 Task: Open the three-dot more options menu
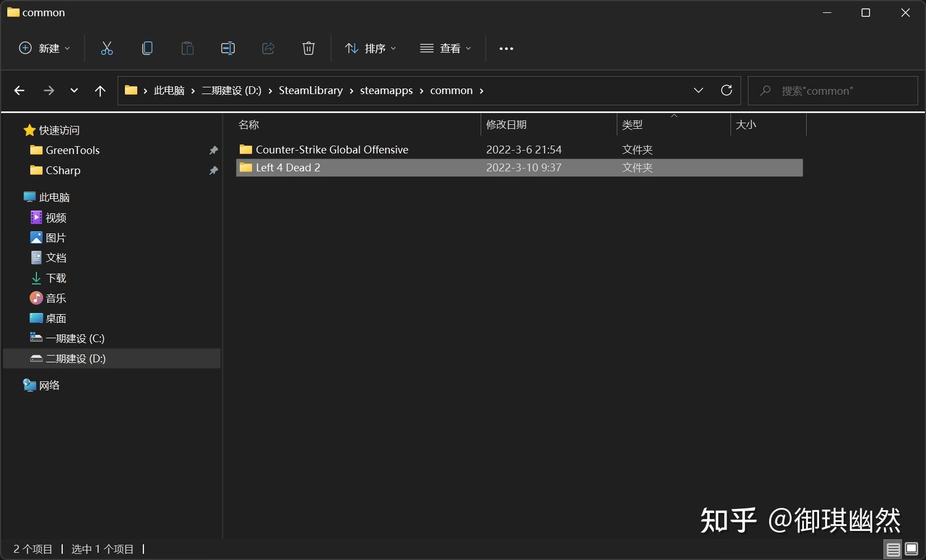point(506,49)
